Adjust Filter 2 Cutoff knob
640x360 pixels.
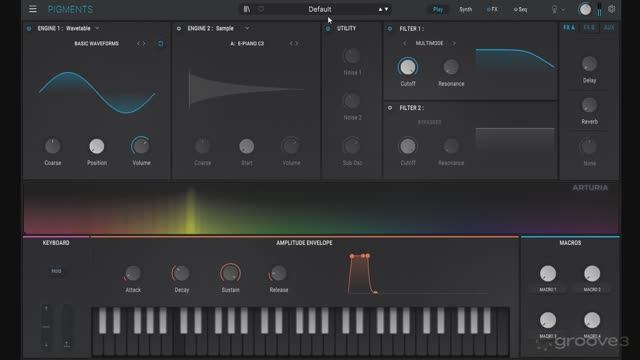pyautogui.click(x=408, y=146)
